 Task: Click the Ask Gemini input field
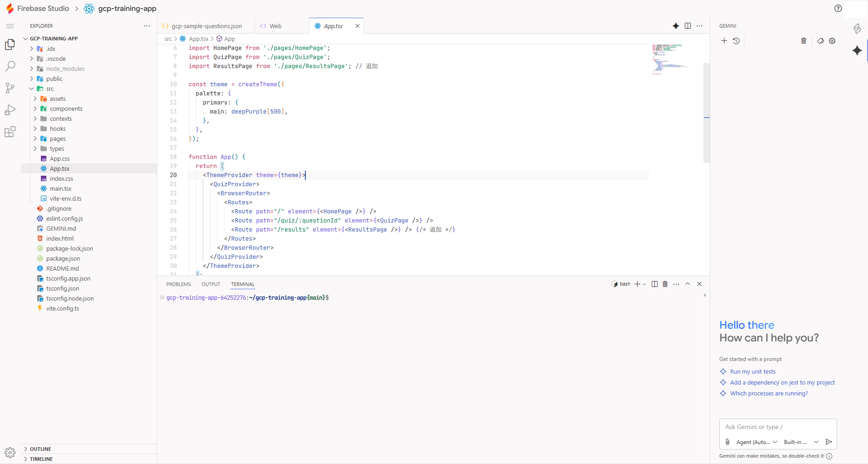[778, 427]
